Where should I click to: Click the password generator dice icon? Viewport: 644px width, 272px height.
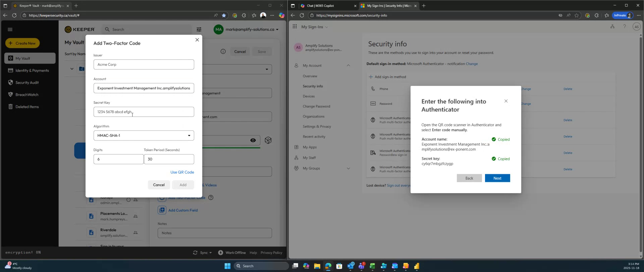268,140
